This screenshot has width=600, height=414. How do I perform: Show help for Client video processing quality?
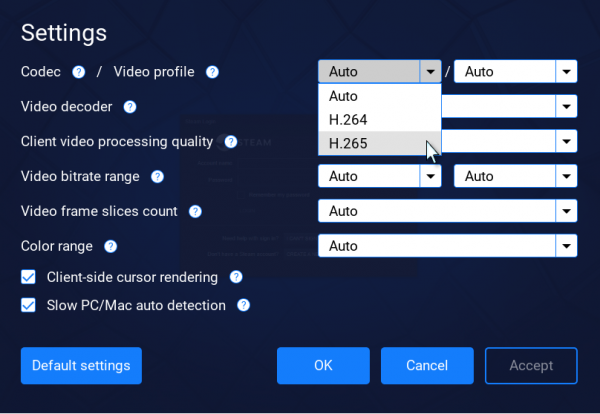pos(231,142)
